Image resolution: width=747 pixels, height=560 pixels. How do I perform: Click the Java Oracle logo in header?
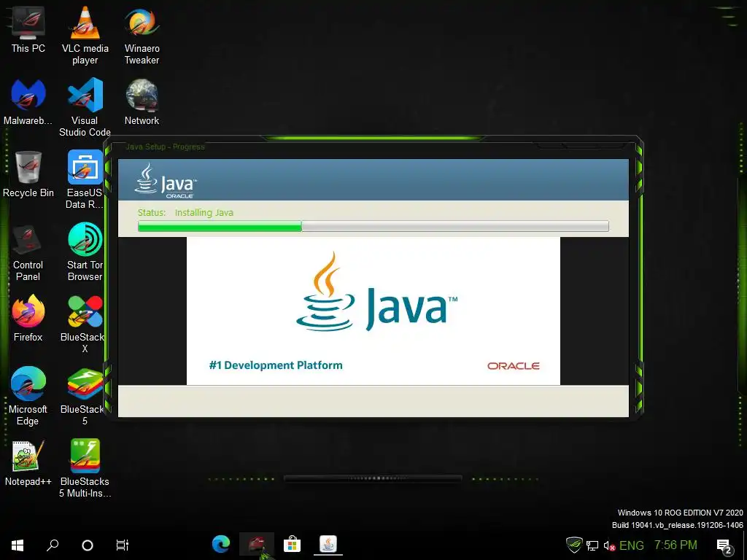pyautogui.click(x=166, y=181)
